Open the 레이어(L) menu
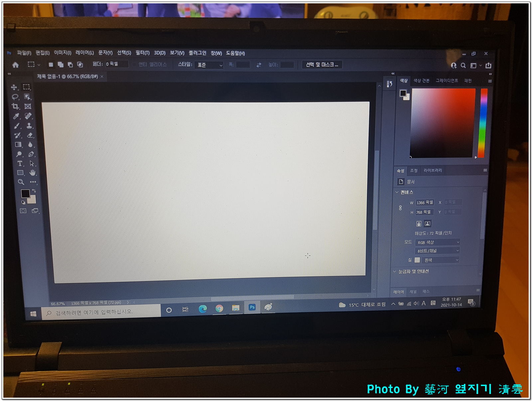 click(x=84, y=53)
